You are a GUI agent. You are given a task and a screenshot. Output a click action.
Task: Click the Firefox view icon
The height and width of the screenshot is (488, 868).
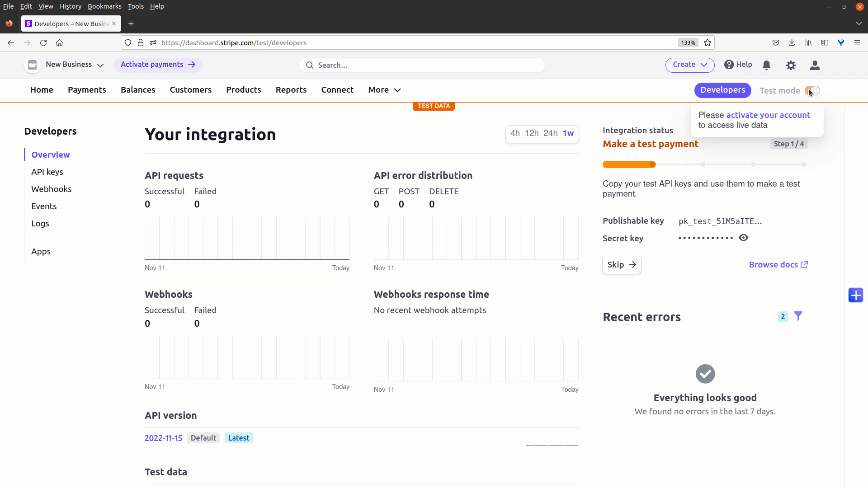tap(9, 23)
